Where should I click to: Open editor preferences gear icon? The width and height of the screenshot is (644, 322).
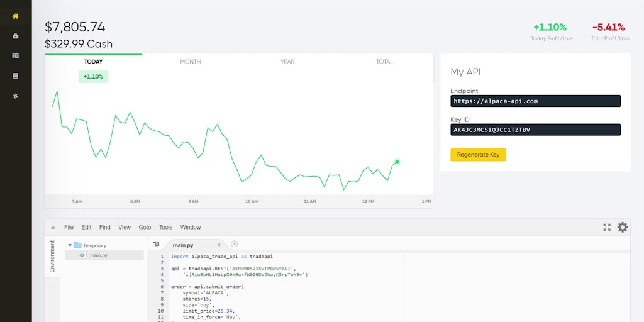[x=623, y=227]
